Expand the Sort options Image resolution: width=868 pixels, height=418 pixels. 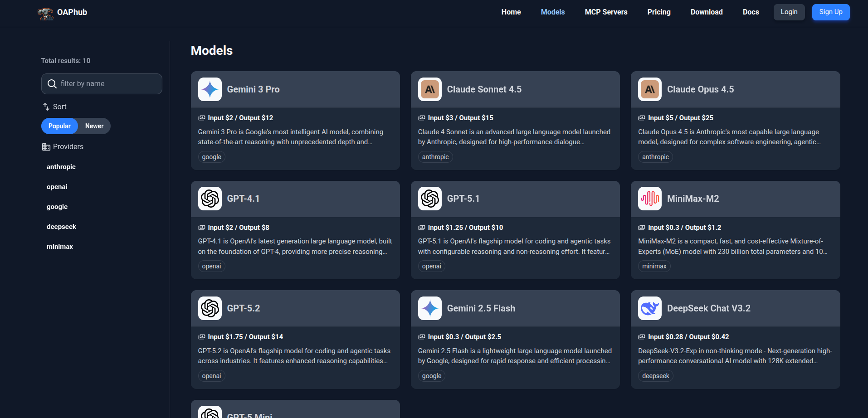coord(54,107)
